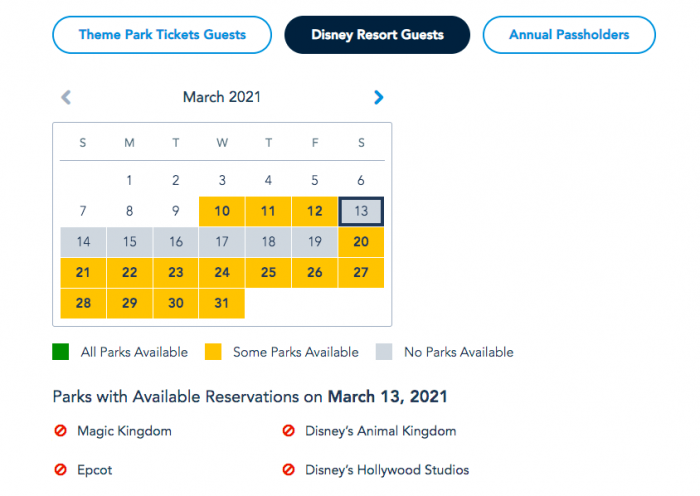Click unavailable icon beside Epcot
Viewport: 700px width, 496px height.
coord(60,469)
